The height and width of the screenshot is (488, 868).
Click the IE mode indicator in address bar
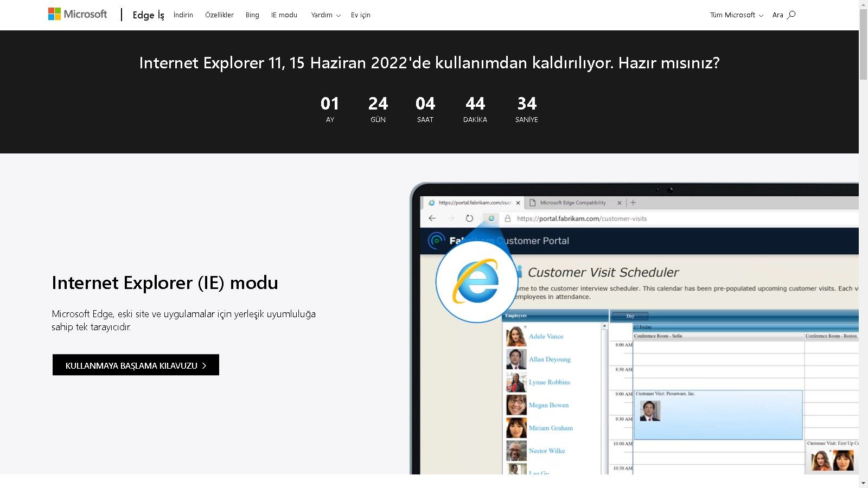(x=491, y=218)
